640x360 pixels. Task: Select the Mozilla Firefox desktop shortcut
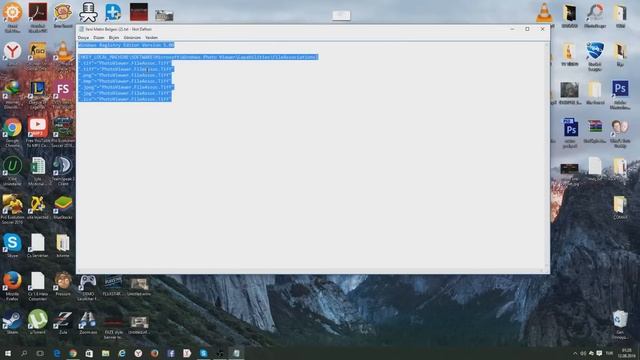pyautogui.click(x=12, y=285)
